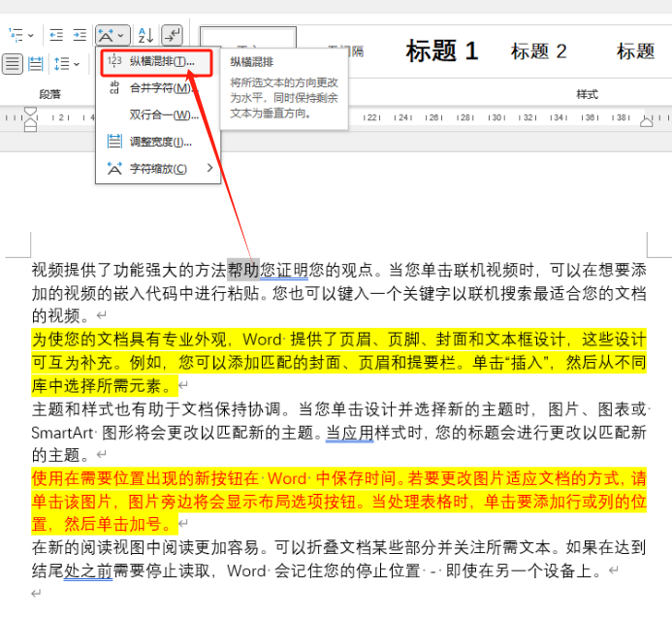Click the underlined text 处之前
The image size is (672, 619).
click(88, 571)
